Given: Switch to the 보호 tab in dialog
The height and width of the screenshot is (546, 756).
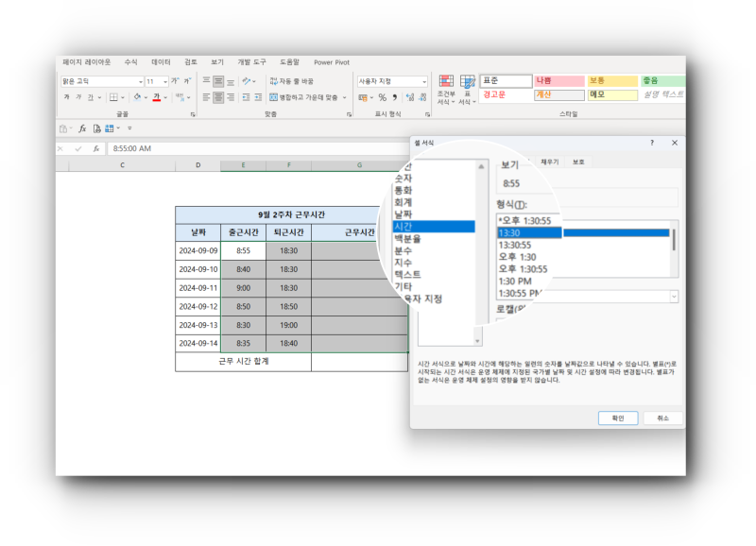Looking at the screenshot, I should tap(578, 162).
